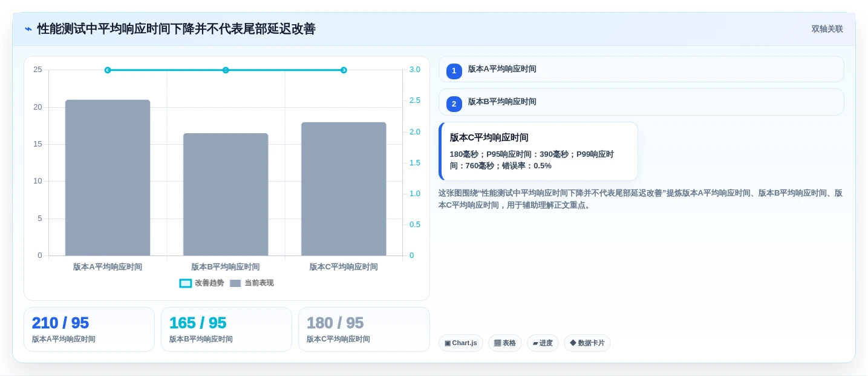Viewport: 868px width, 376px height.
Task: Click the 进度 tag
Action: tap(543, 343)
